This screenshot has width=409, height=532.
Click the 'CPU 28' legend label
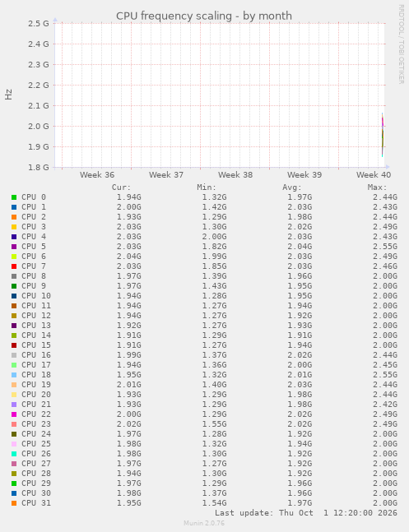(x=36, y=474)
